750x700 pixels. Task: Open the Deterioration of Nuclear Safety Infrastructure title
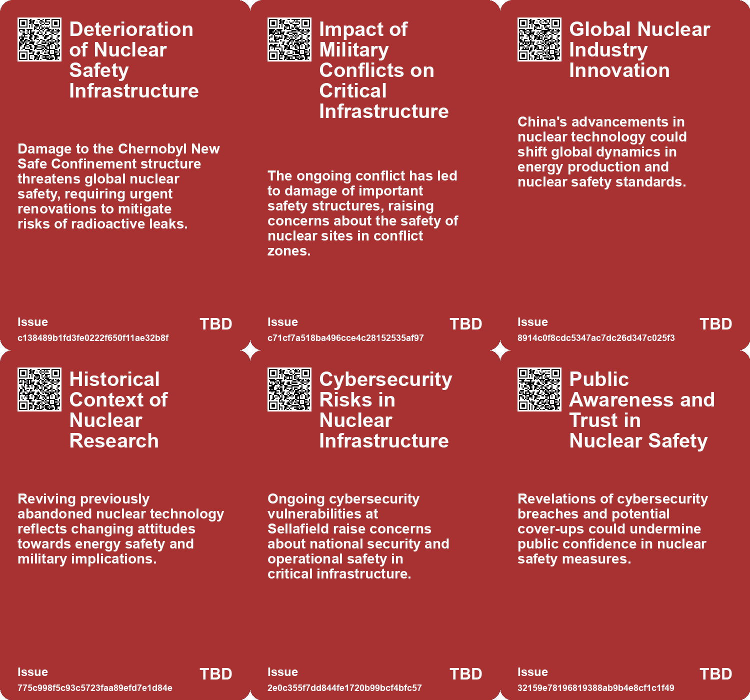(133, 60)
